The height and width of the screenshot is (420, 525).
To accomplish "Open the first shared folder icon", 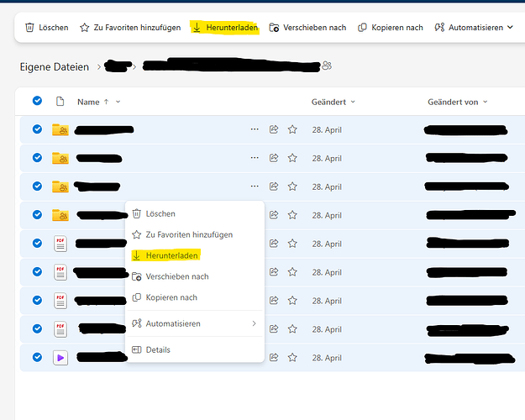I will point(60,129).
